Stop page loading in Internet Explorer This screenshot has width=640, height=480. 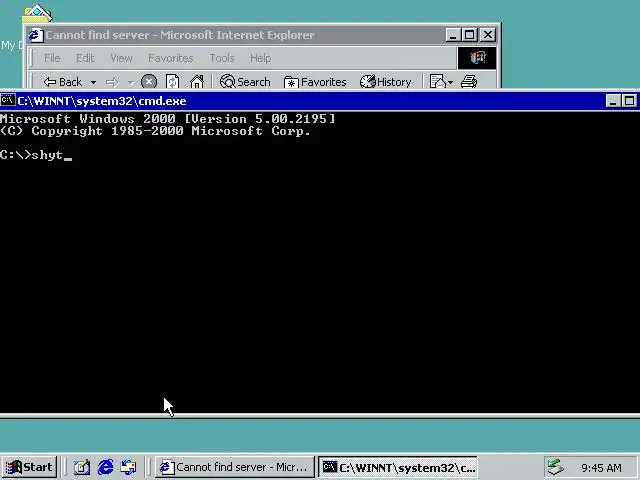(x=149, y=82)
